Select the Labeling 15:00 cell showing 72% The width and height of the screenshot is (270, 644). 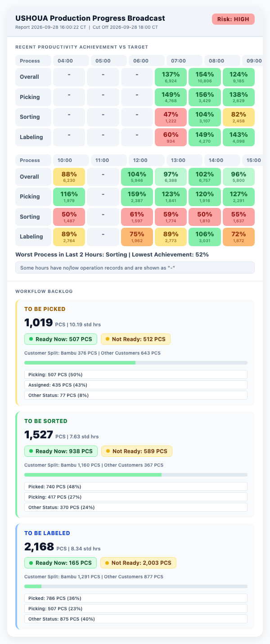(238, 236)
